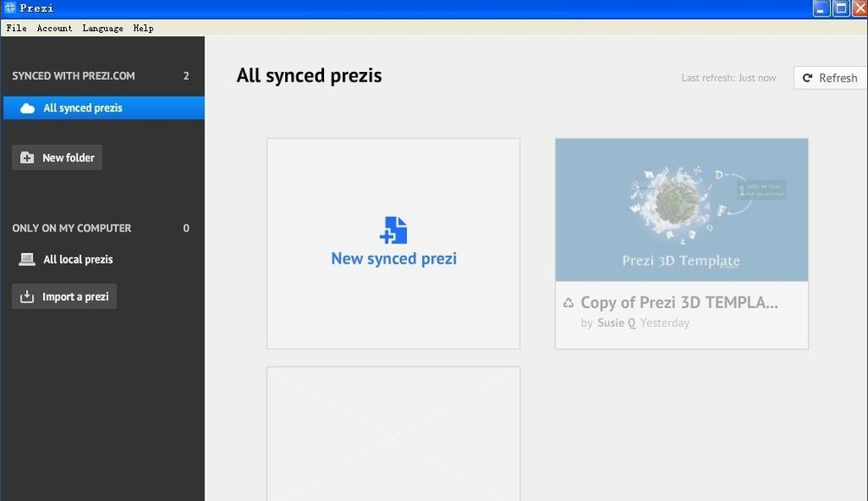Image resolution: width=868 pixels, height=501 pixels.
Task: Close the Prezi window
Action: pos(859,9)
